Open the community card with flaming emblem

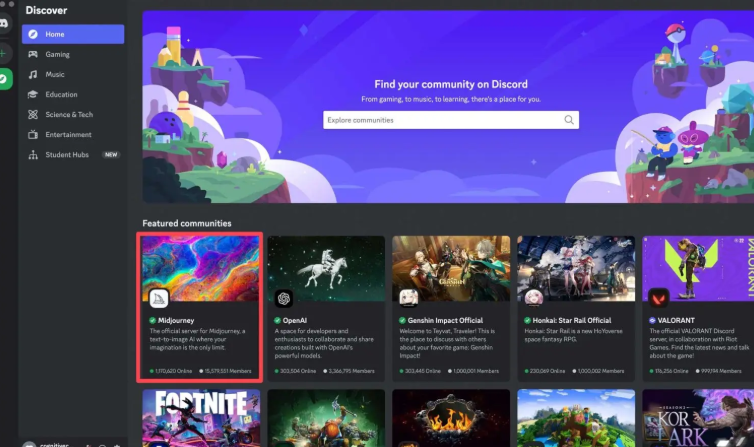coord(451,418)
